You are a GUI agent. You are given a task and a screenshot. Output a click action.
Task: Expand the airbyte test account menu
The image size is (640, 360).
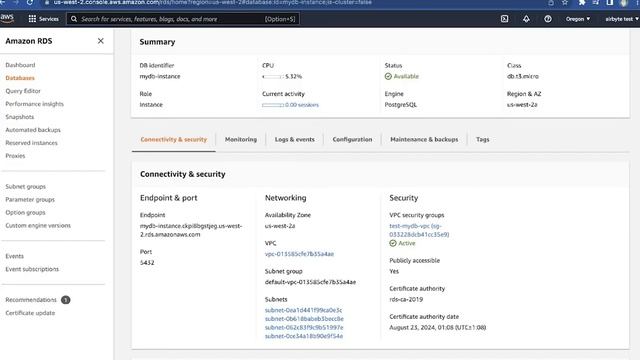[622, 19]
